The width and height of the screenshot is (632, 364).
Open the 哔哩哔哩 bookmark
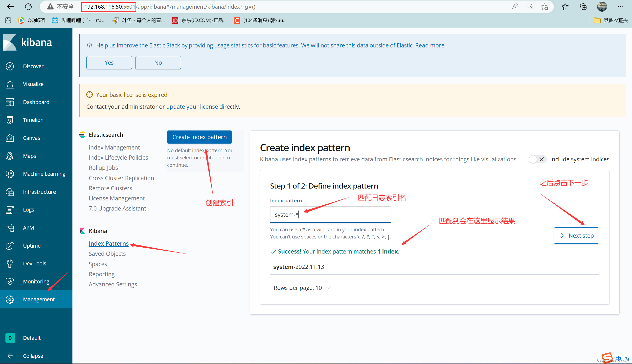[79, 20]
